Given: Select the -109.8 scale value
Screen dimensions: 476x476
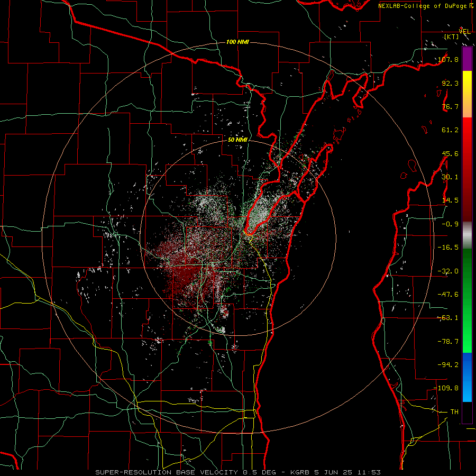Looking at the screenshot, I should [446, 388].
